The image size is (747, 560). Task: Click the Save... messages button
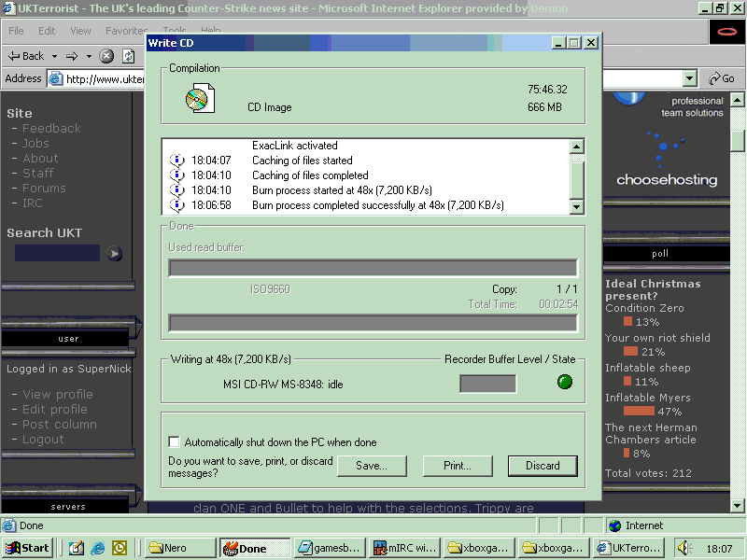click(x=372, y=466)
